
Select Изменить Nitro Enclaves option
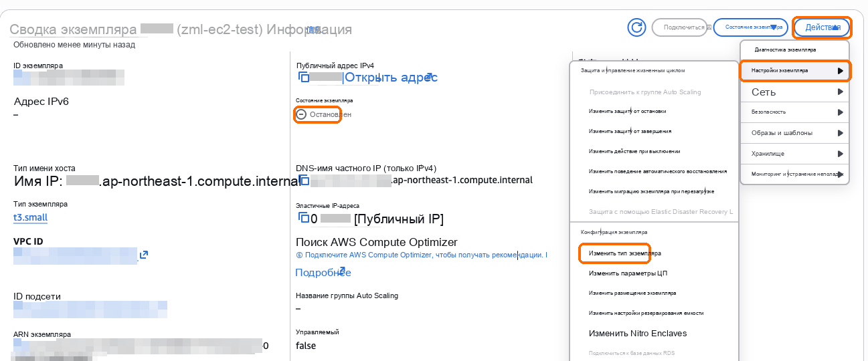click(638, 334)
